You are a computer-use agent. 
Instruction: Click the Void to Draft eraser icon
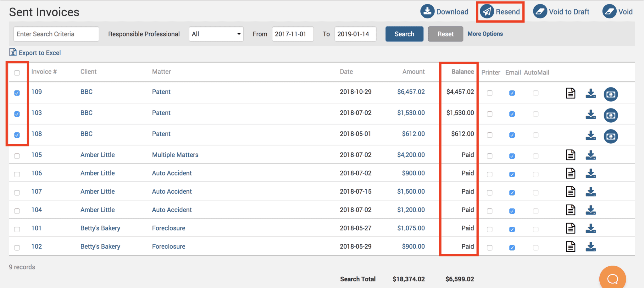pos(540,12)
